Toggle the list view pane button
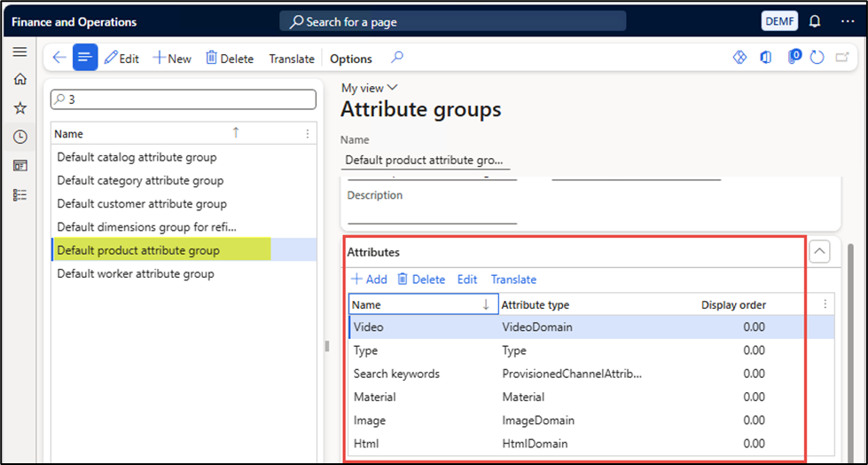Viewport: 868px width, 465px height. pyautogui.click(x=85, y=58)
